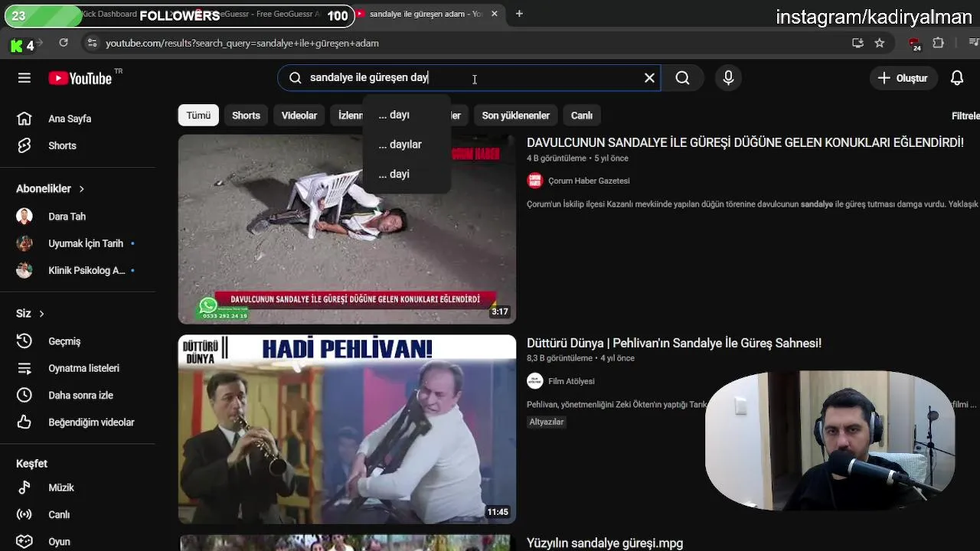980x551 pixels.
Task: Open Oyun in the sidebar
Action: pos(59,541)
